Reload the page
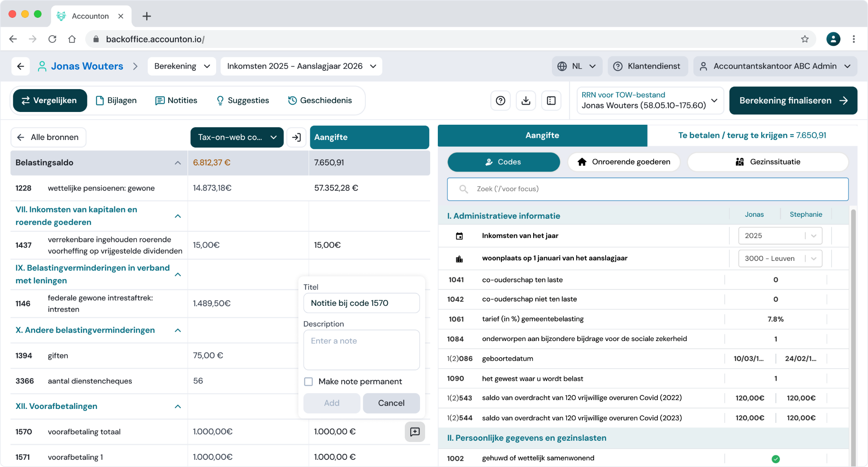Image resolution: width=868 pixels, height=467 pixels. (53, 39)
